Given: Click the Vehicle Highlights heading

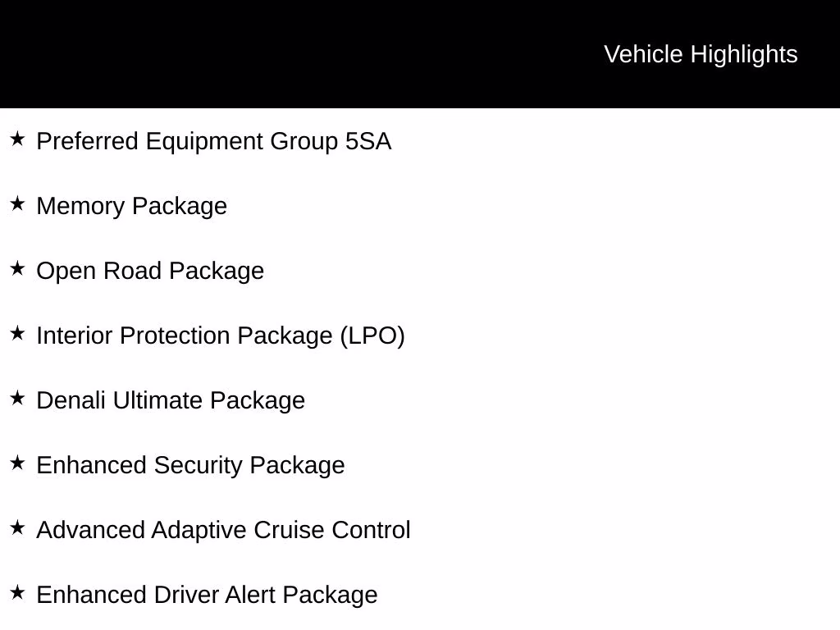Looking at the screenshot, I should pos(701,54).
